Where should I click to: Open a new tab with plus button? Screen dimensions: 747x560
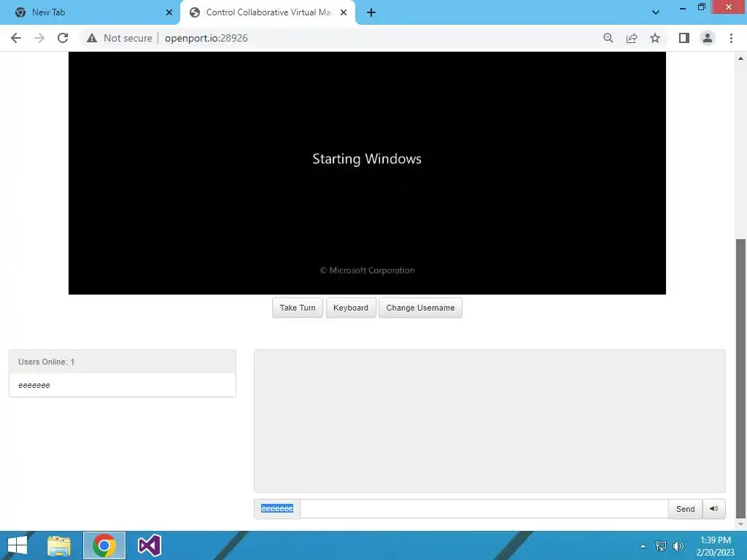pos(371,12)
